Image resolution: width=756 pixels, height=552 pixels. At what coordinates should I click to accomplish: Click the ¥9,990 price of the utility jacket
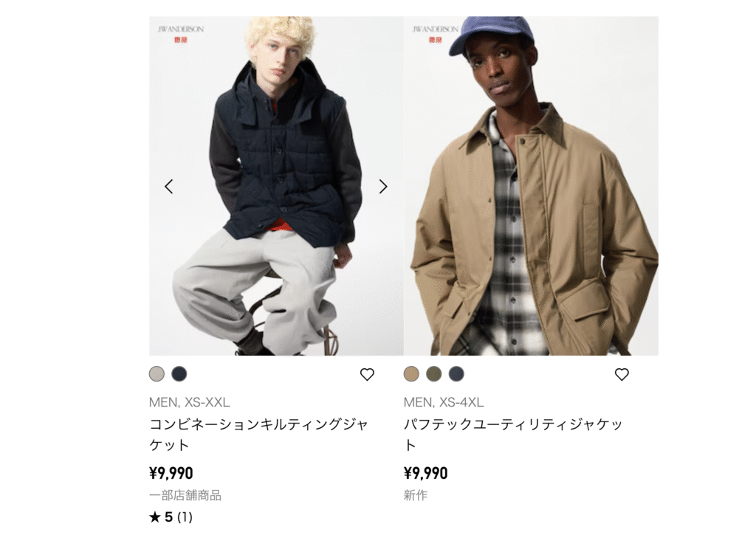(426, 474)
